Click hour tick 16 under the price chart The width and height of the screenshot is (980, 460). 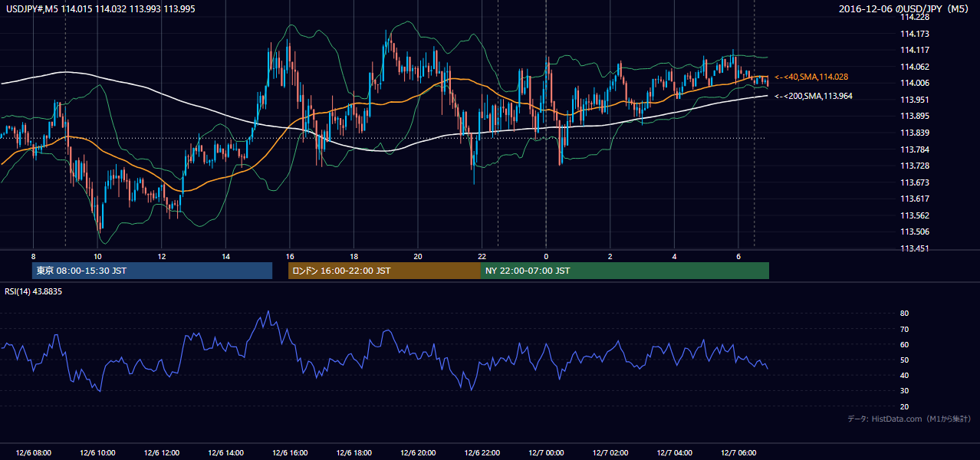coord(289,256)
